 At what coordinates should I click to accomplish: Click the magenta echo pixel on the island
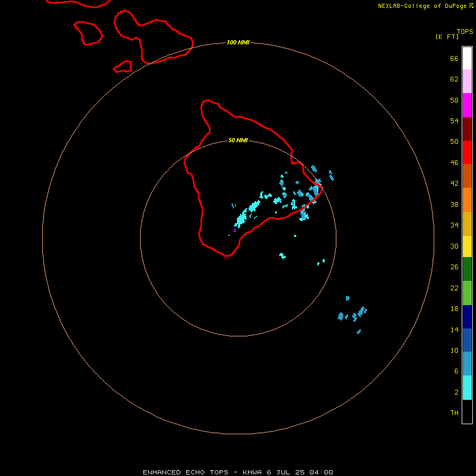tap(235, 230)
